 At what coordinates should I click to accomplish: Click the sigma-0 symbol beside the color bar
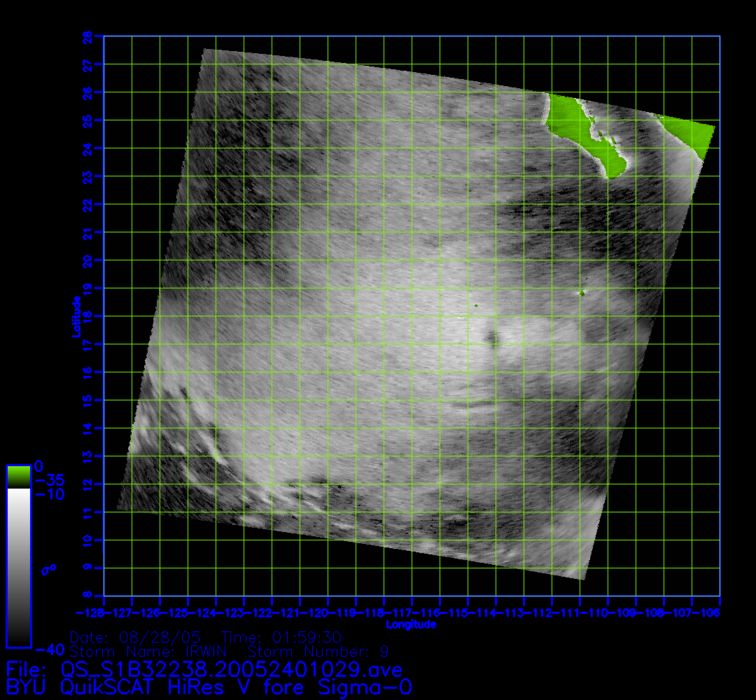pos(49,569)
